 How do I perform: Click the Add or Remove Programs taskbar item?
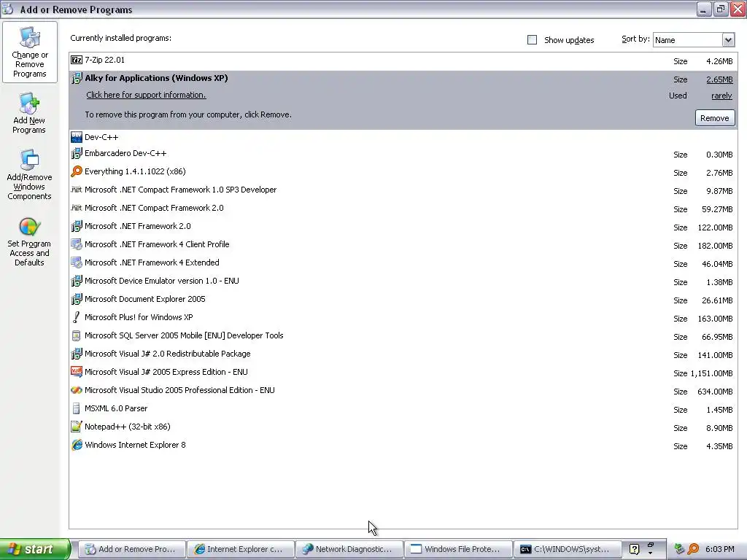131,549
